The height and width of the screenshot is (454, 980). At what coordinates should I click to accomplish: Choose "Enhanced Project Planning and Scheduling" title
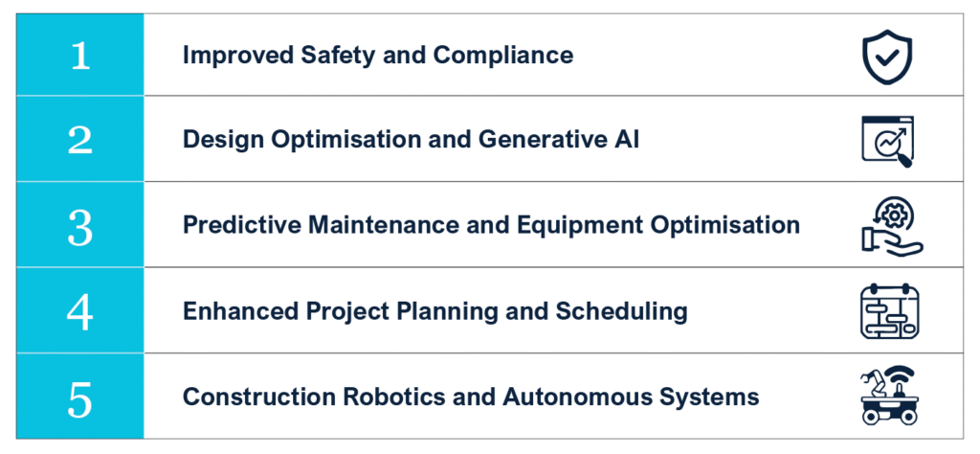tap(434, 311)
